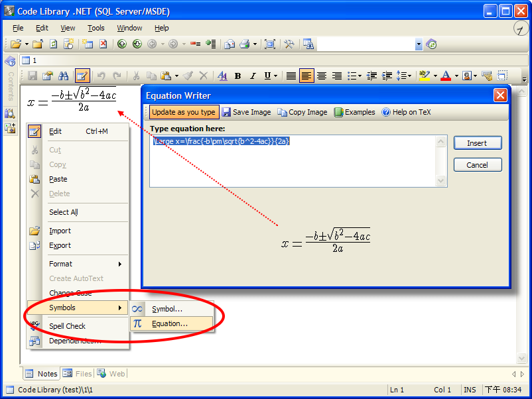Click Spell Check in the context menu
Image resolution: width=532 pixels, height=399 pixels.
coord(78,326)
